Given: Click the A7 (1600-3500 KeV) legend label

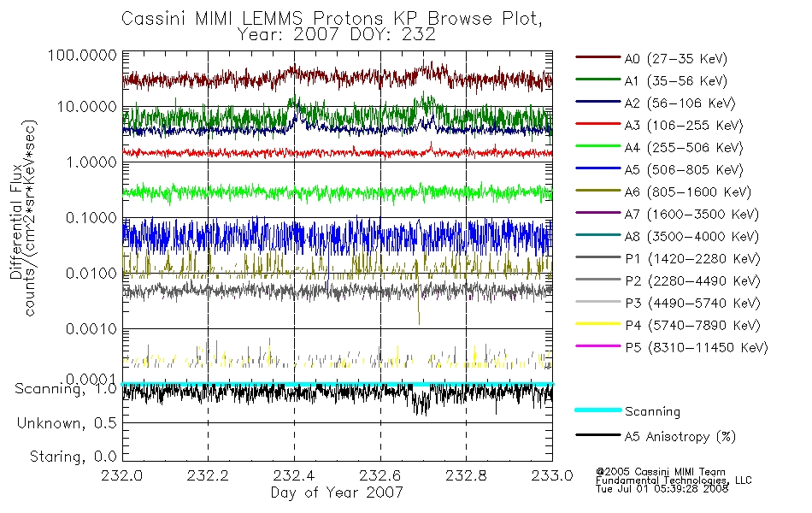Looking at the screenshot, I should pos(691,215).
